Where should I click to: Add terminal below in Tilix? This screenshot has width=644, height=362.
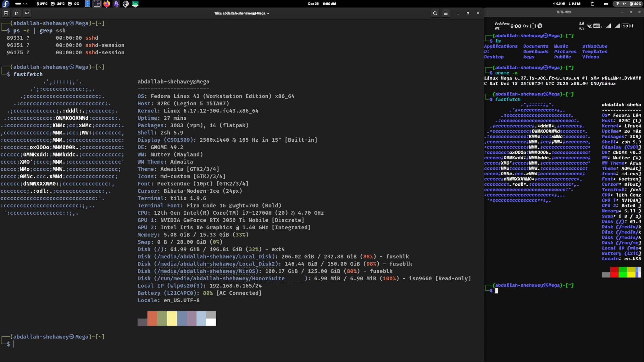(x=27, y=13)
